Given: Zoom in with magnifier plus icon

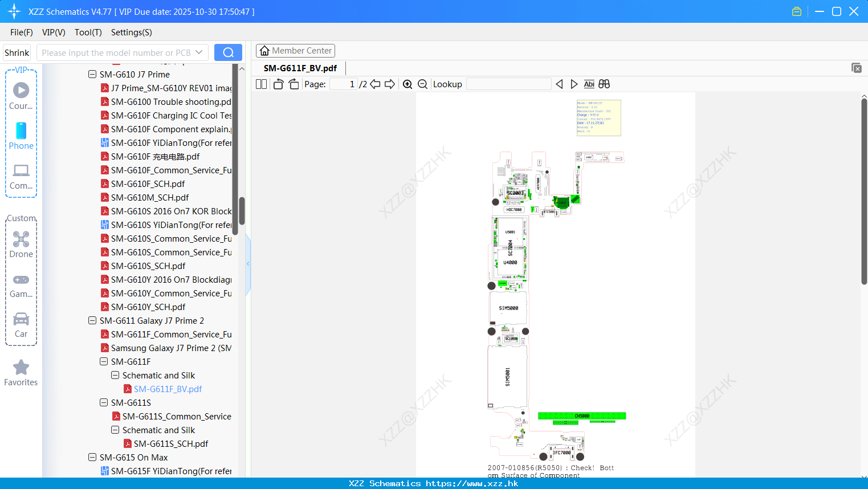Looking at the screenshot, I should coord(407,84).
